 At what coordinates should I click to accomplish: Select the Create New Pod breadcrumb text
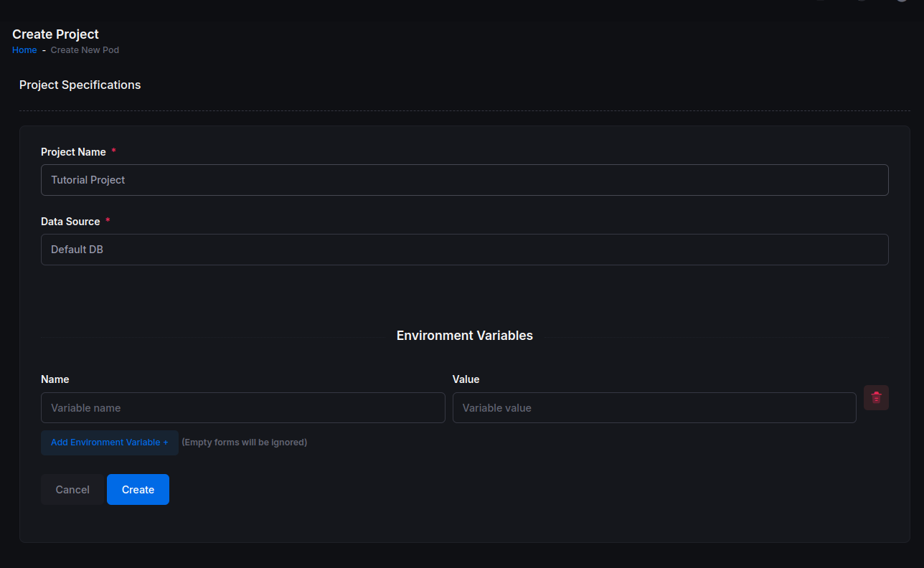coord(85,50)
